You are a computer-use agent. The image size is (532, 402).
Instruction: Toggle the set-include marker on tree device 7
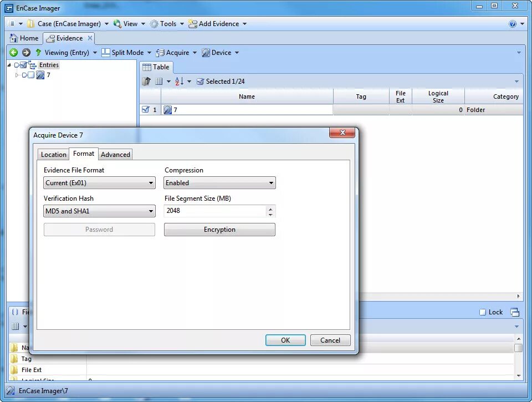tap(24, 75)
